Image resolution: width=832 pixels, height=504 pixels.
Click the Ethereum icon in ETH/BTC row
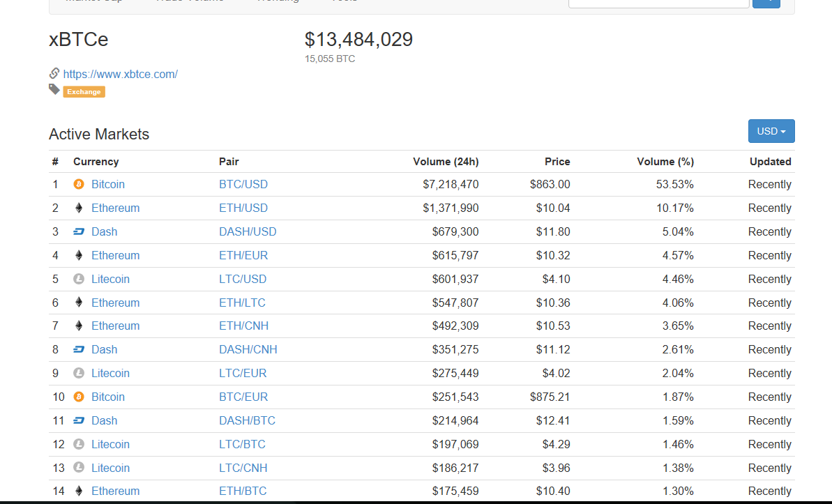pos(79,491)
